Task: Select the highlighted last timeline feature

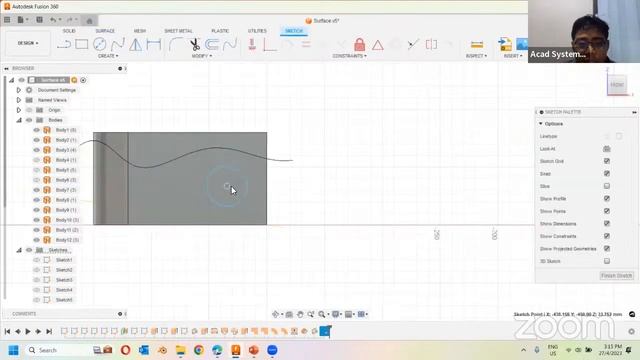Action: (x=324, y=331)
